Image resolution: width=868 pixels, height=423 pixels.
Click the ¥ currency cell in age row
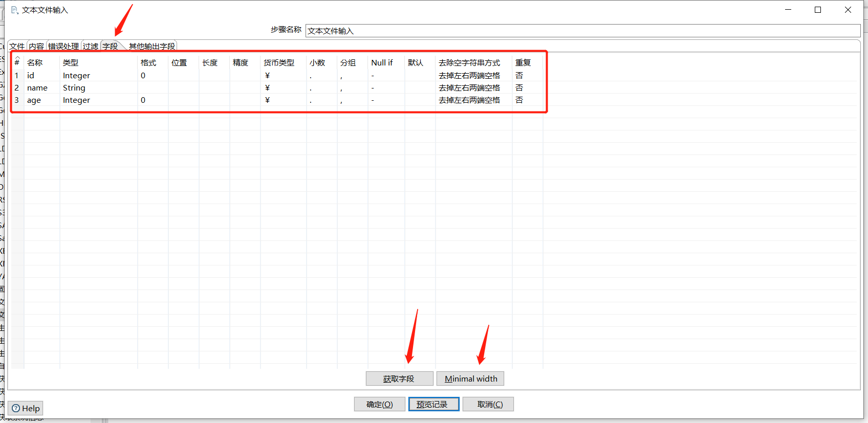(284, 100)
